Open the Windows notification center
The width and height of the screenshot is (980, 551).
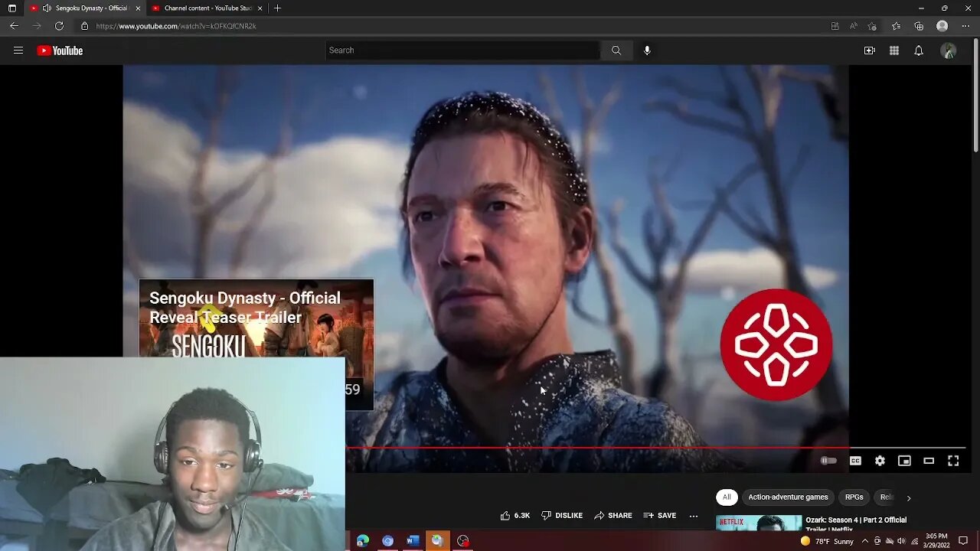pos(963,540)
